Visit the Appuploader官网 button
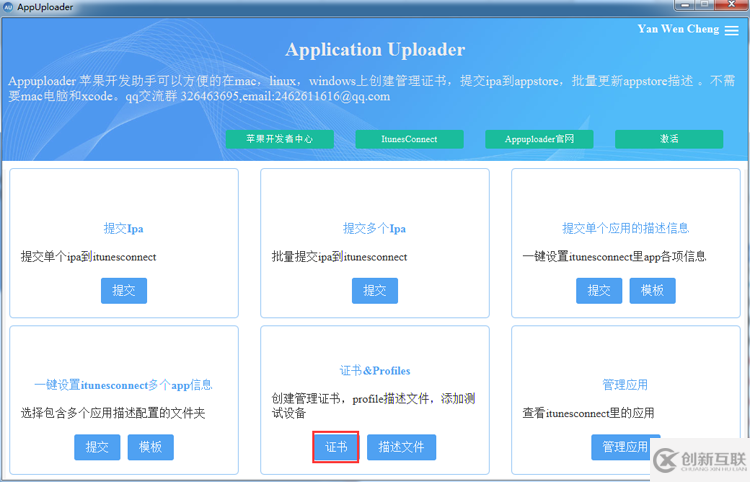 click(x=539, y=139)
